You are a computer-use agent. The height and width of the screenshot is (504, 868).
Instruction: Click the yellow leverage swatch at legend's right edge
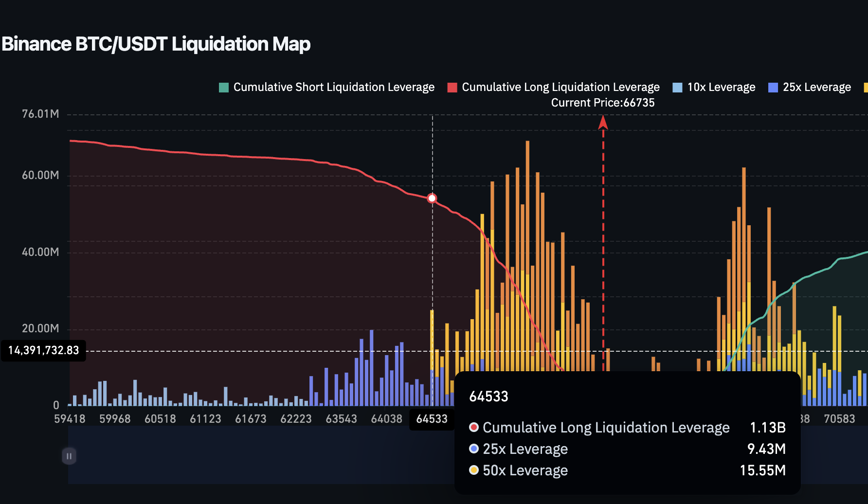point(866,87)
